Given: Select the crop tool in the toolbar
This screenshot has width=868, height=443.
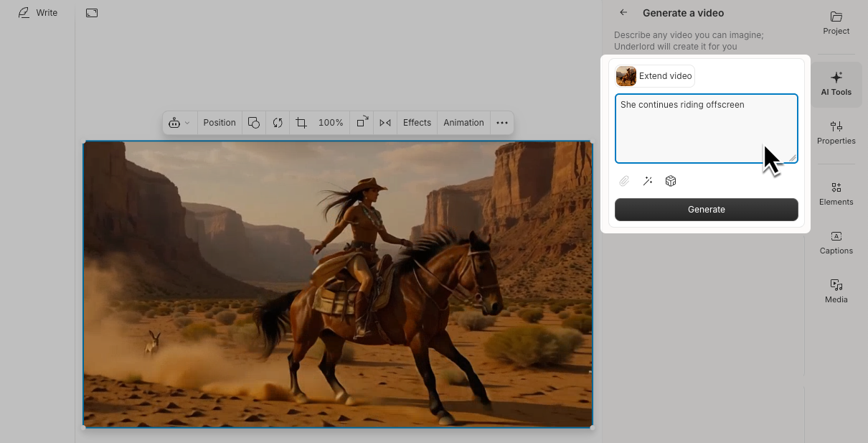Looking at the screenshot, I should click(x=301, y=123).
